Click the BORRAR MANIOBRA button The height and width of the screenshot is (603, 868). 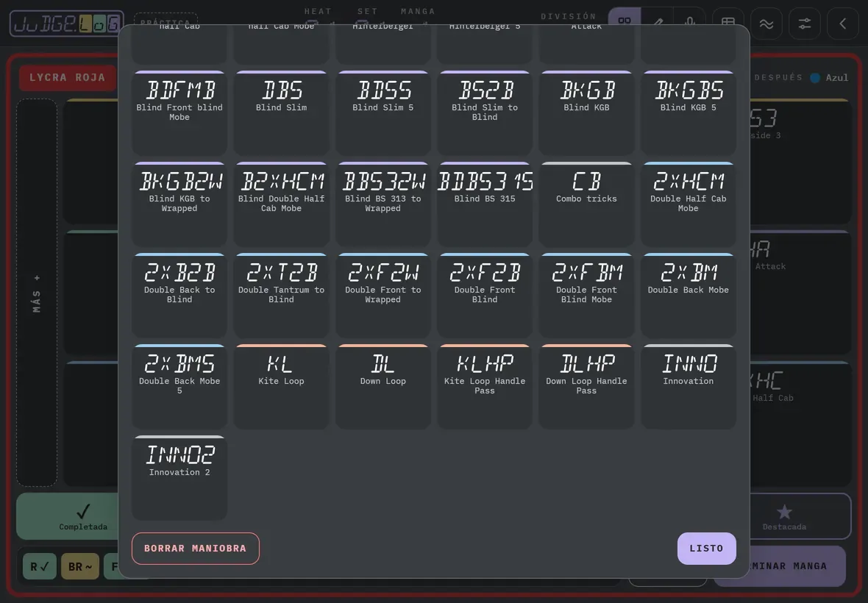tap(196, 549)
